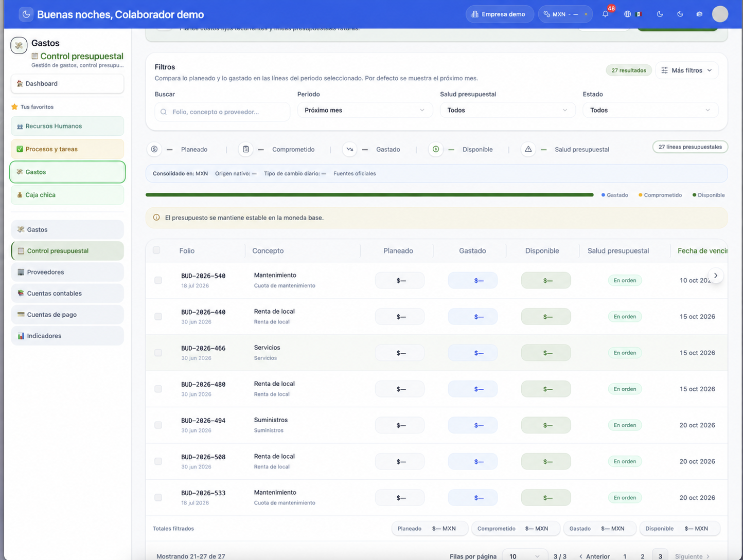This screenshot has width=743, height=560.
Task: Click the green coin icon next to Disponible
Action: [436, 149]
